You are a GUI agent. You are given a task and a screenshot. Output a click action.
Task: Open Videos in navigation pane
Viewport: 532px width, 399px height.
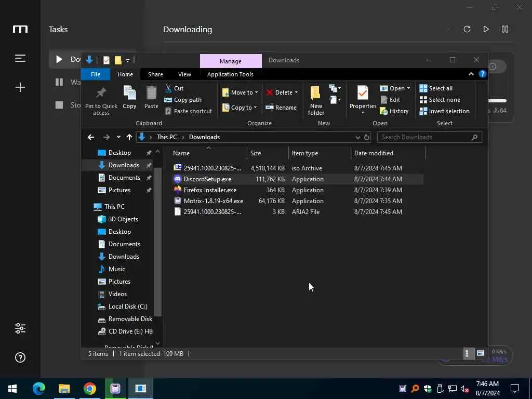click(112, 294)
